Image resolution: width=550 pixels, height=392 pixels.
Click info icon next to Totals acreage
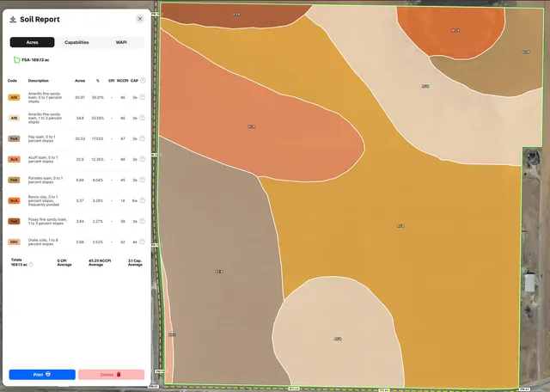(x=32, y=265)
